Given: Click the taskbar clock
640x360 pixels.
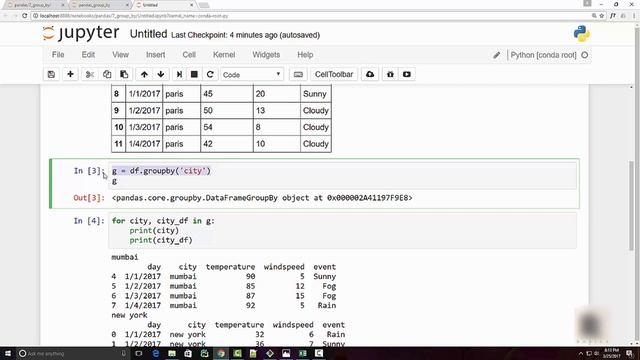Looking at the screenshot, I should pyautogui.click(x=611, y=353).
